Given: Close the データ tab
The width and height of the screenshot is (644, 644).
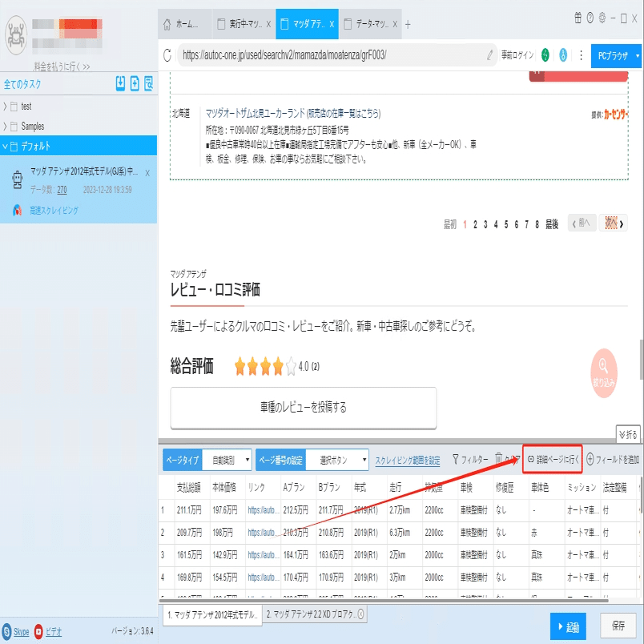Looking at the screenshot, I should [395, 24].
